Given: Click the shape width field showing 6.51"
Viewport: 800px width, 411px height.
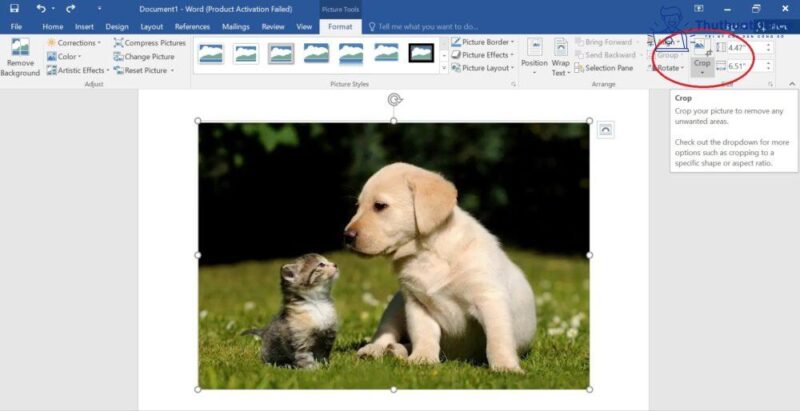Looking at the screenshot, I should 744,66.
